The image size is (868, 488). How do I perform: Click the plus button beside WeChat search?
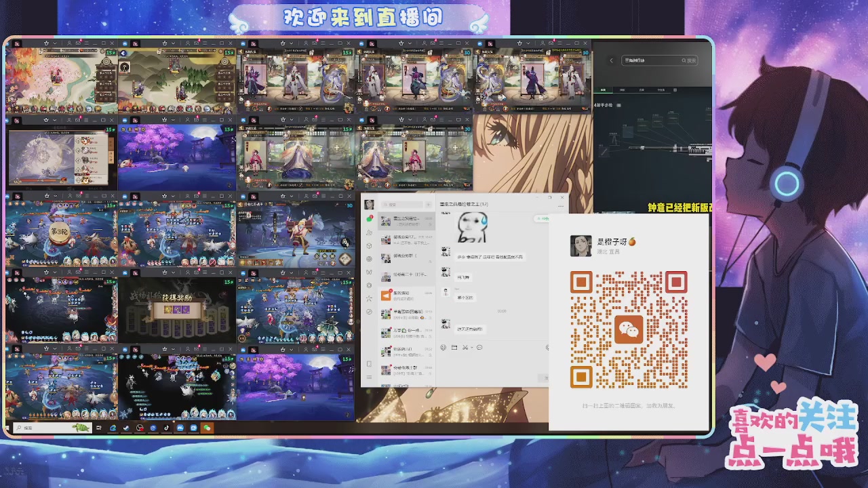pyautogui.click(x=428, y=205)
